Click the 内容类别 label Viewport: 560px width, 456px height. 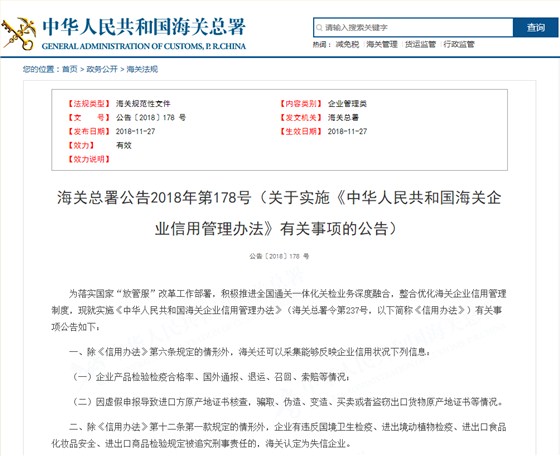point(301,104)
